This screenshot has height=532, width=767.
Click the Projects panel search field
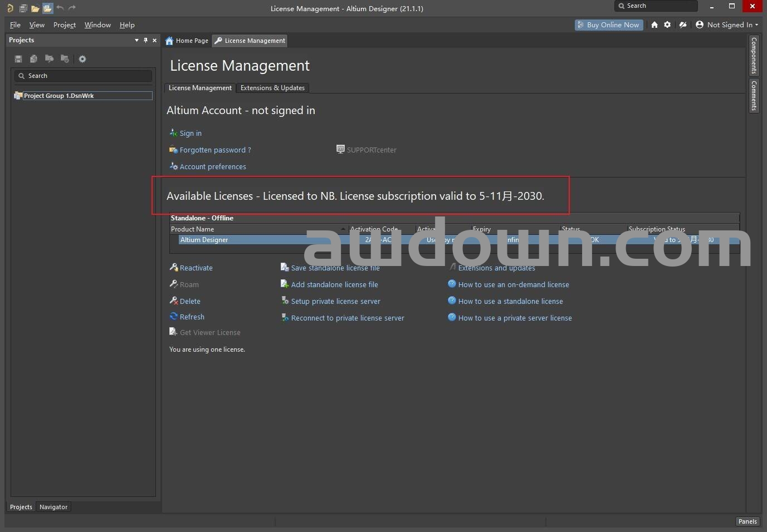pos(84,76)
